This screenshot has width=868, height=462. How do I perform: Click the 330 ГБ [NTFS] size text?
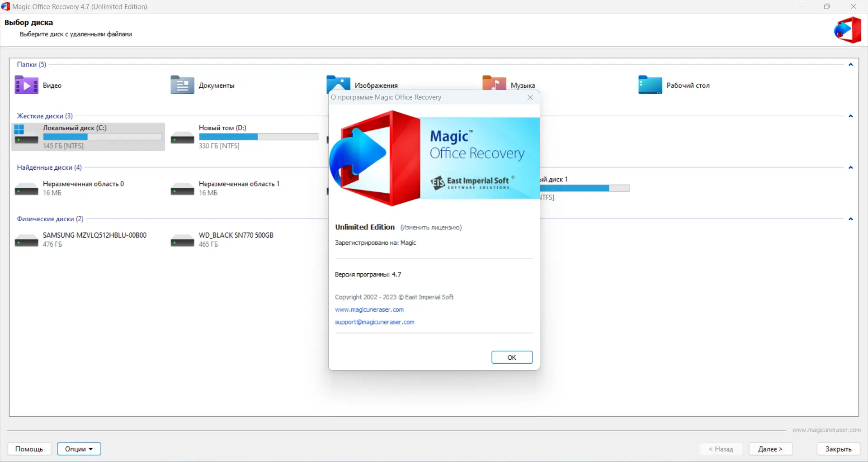pos(219,146)
